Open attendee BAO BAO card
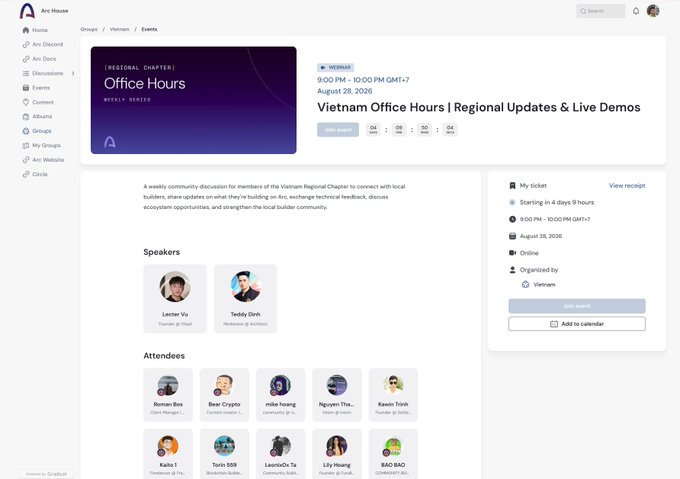680x479 pixels. (x=393, y=454)
